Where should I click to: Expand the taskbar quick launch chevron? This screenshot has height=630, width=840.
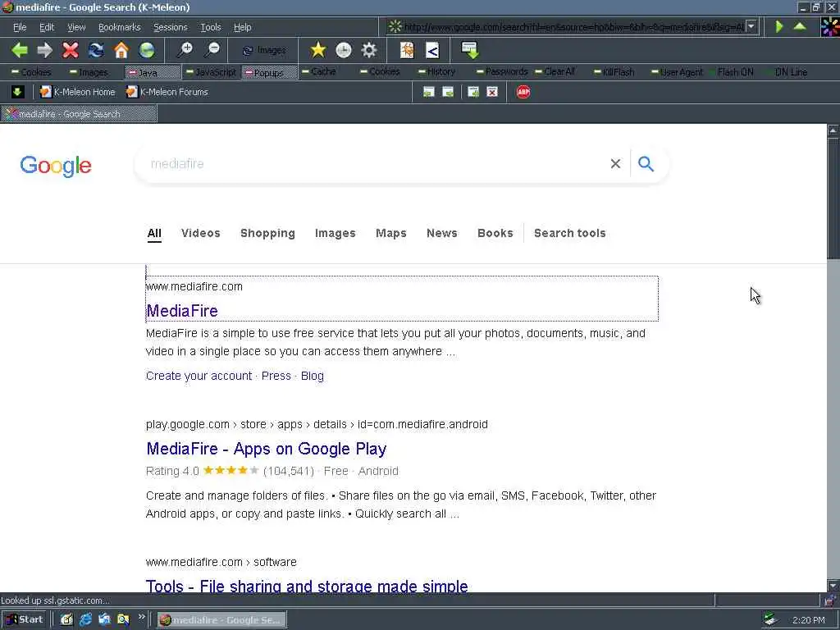[x=141, y=617]
